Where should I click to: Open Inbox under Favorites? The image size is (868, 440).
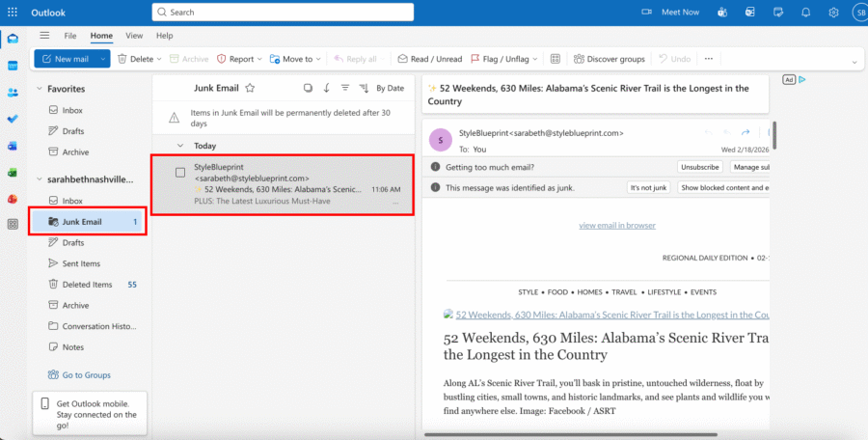pyautogui.click(x=72, y=110)
